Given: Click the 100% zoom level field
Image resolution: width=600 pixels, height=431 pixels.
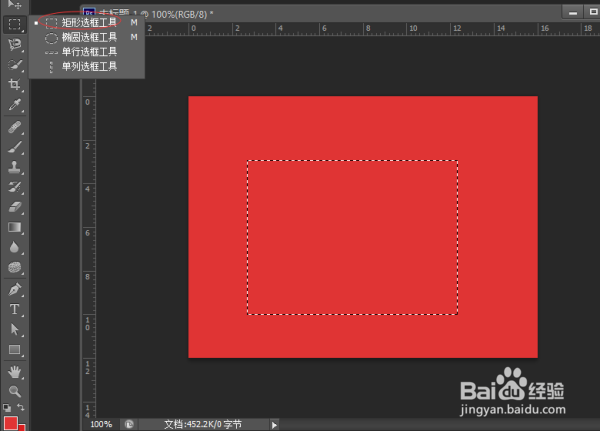Looking at the screenshot, I should 101,424.
